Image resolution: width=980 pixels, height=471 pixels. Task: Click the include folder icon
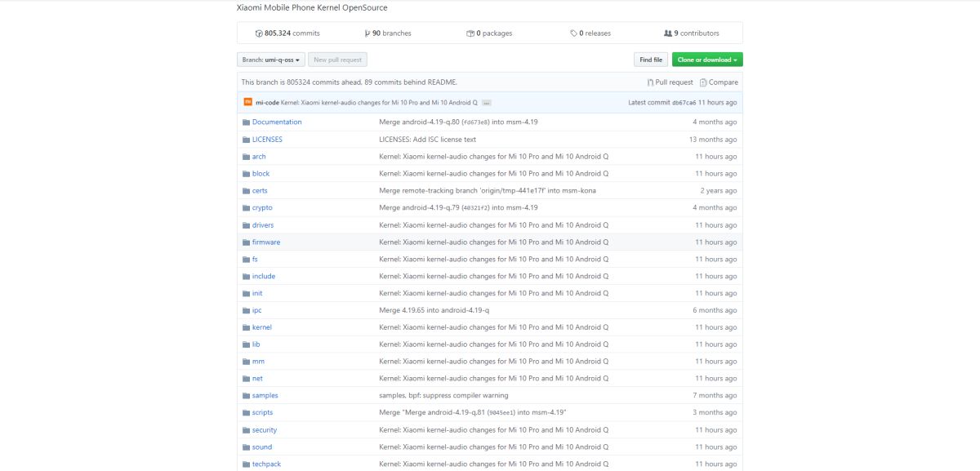tap(245, 277)
